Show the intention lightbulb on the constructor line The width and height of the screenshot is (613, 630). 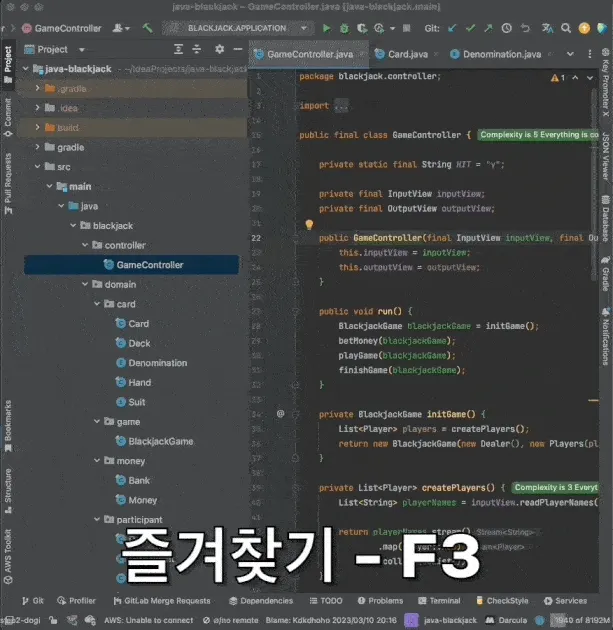point(309,224)
